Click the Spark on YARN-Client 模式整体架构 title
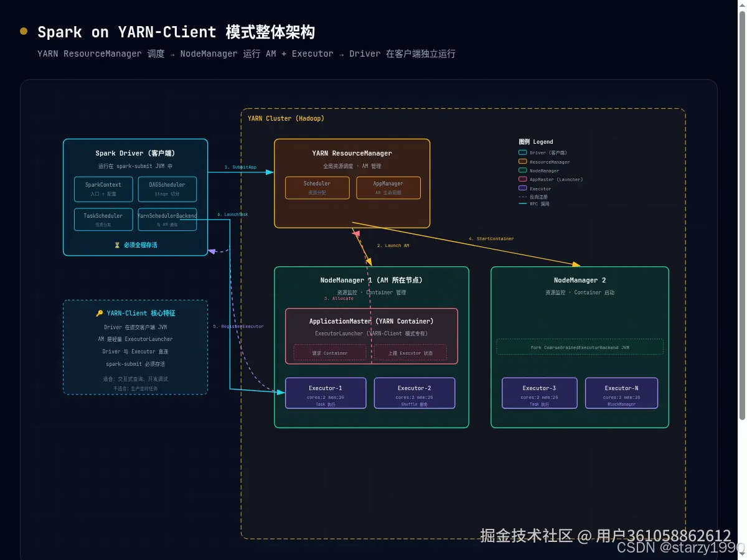 176,32
